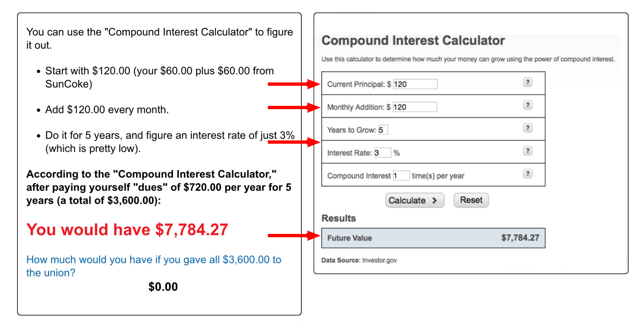This screenshot has width=644, height=333.
Task: Open help icon for Years to Grow
Action: click(527, 128)
